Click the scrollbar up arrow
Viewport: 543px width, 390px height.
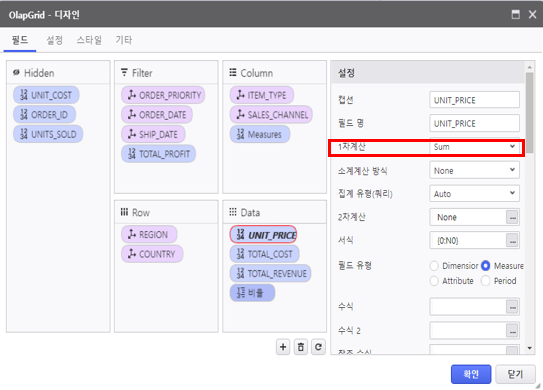[529, 67]
